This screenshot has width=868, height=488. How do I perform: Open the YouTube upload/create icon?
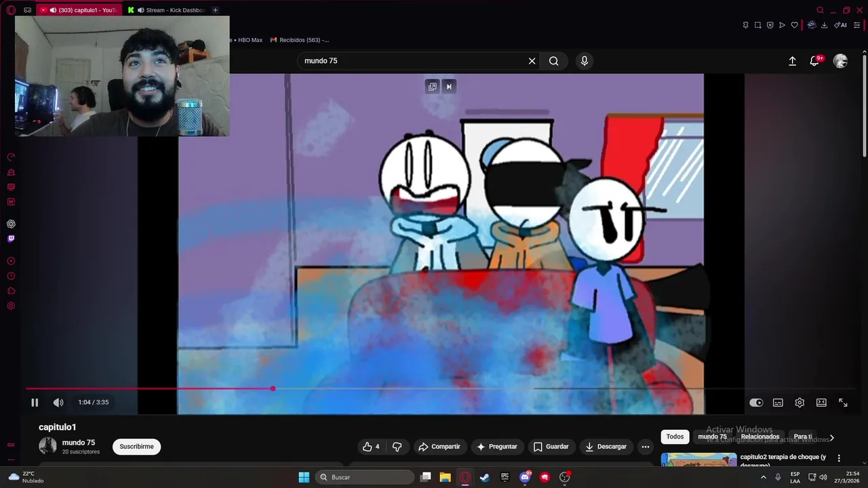[792, 61]
